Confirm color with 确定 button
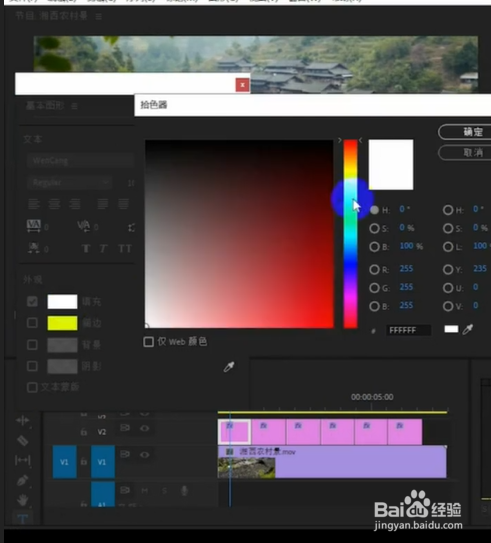The width and height of the screenshot is (491, 543). 464,132
